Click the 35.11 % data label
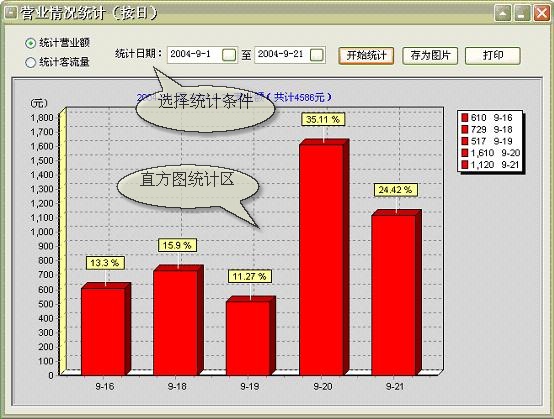This screenshot has height=419, width=554. click(323, 119)
